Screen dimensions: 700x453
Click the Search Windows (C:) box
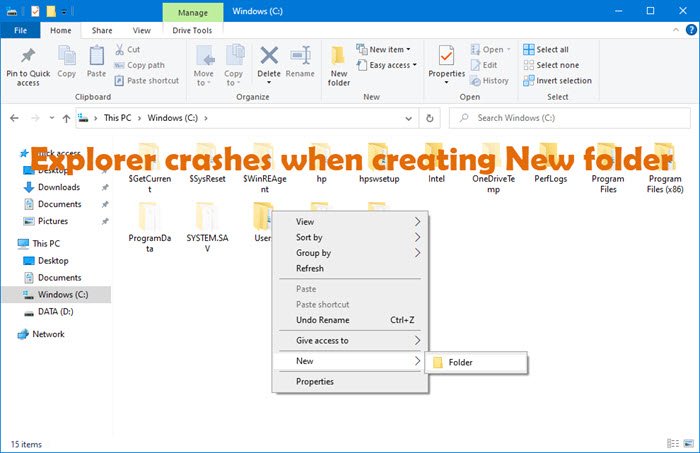[x=570, y=118]
